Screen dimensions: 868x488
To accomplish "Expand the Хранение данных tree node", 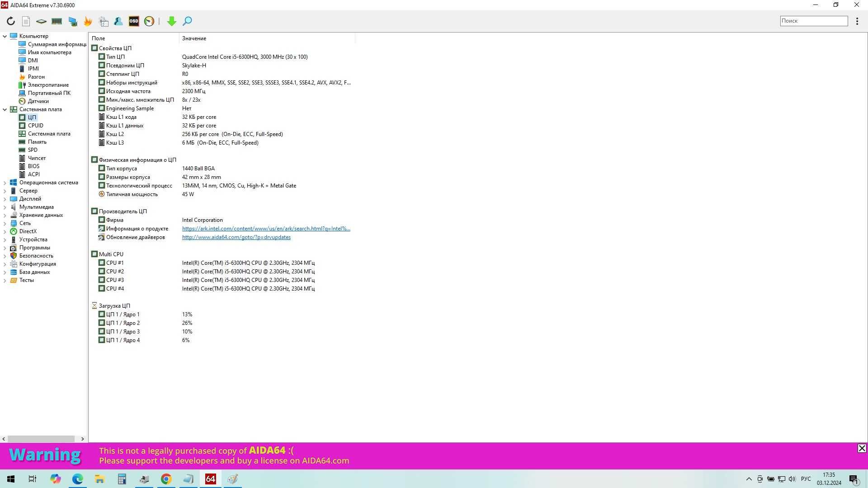I will (x=5, y=215).
